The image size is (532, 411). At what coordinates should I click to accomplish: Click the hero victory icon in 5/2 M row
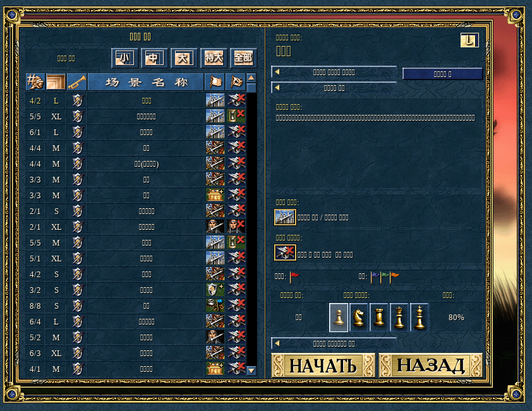point(215,337)
